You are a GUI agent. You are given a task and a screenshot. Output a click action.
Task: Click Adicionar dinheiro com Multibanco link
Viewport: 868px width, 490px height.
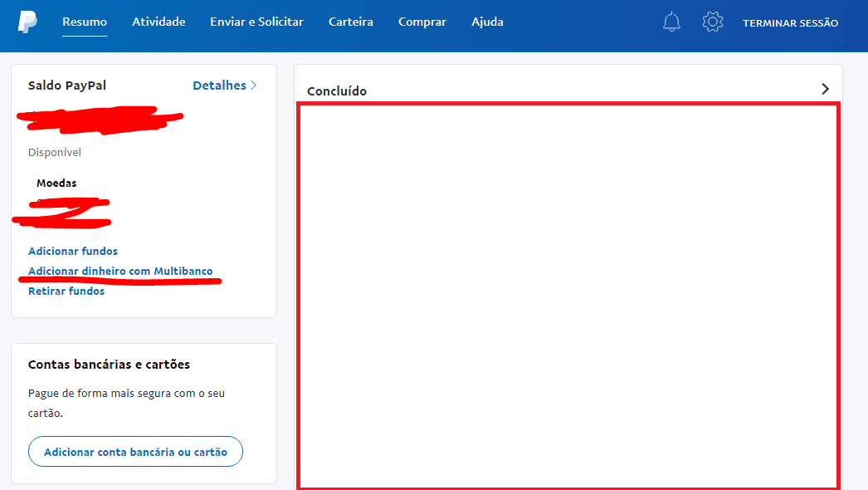coord(120,271)
